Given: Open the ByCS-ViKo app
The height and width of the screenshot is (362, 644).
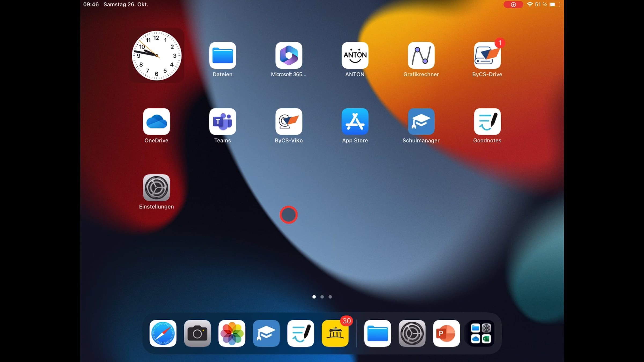Looking at the screenshot, I should [289, 121].
